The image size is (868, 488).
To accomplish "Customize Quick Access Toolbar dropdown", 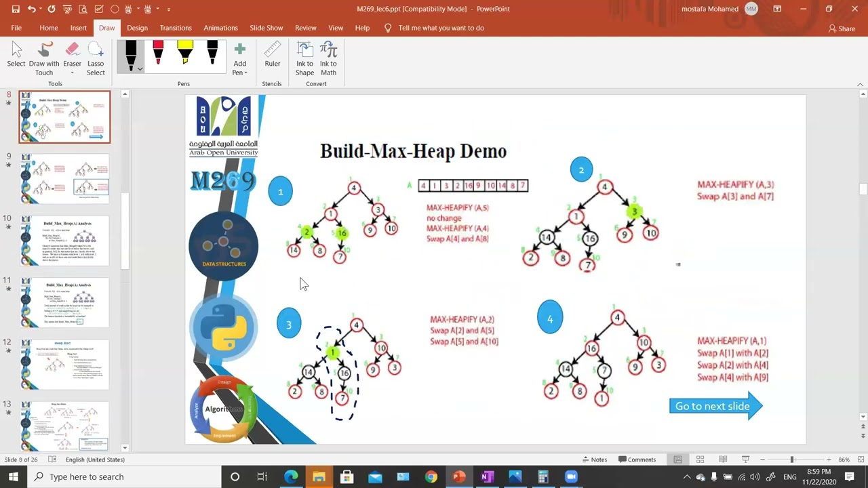I will tap(168, 9).
